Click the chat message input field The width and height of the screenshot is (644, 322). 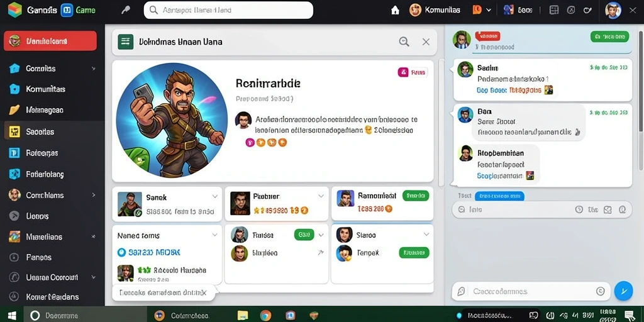pyautogui.click(x=530, y=291)
